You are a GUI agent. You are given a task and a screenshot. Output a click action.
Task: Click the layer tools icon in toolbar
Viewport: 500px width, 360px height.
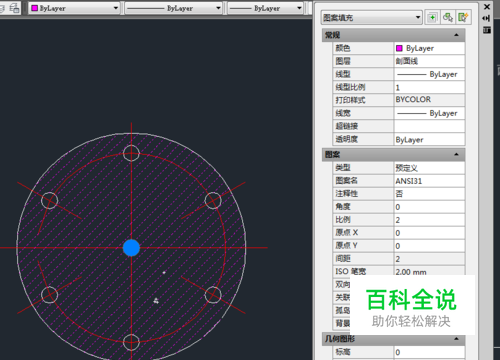tap(14, 8)
